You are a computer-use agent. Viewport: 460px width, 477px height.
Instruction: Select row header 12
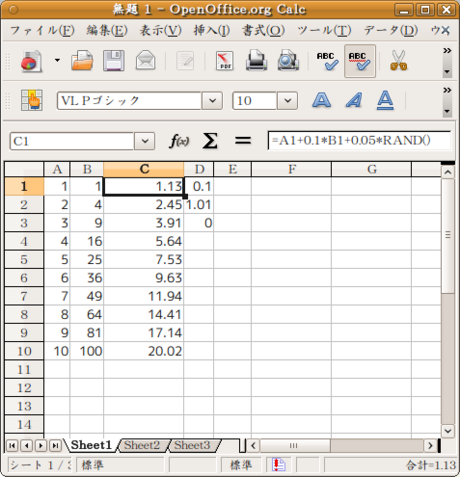[24, 388]
